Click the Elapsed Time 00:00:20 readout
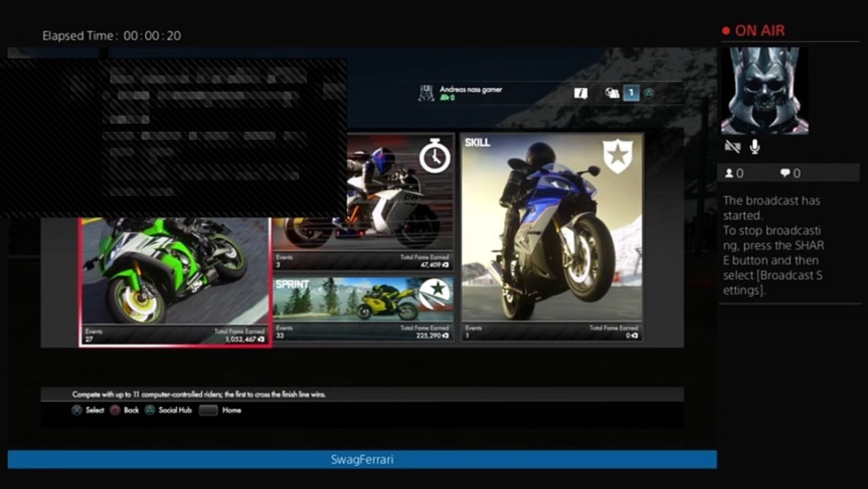868x489 pixels. 112,35
